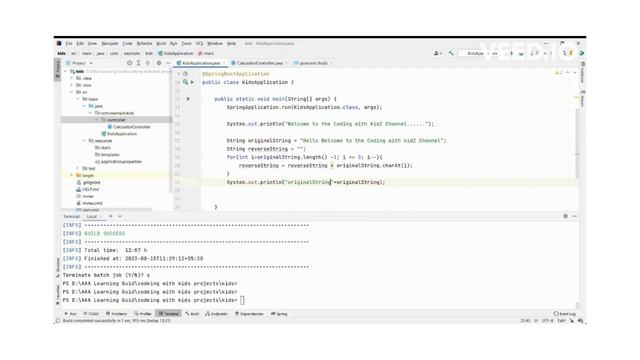Open the Profiler tool window
The width and height of the screenshot is (640, 360).
(x=143, y=314)
